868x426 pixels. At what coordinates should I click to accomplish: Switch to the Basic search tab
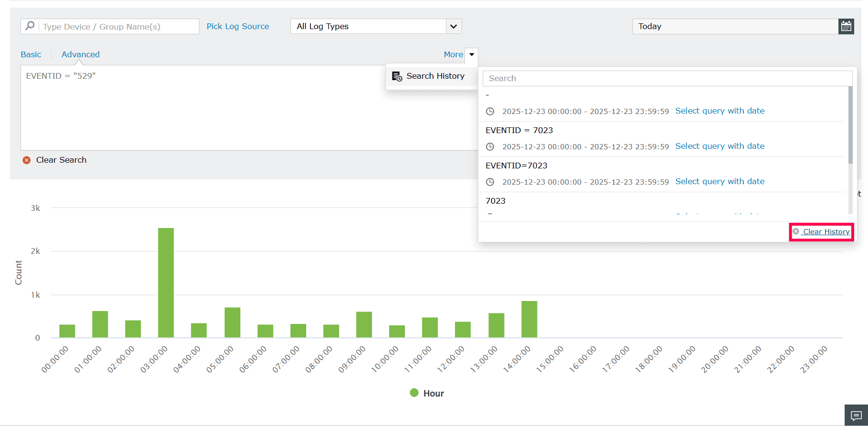pyautogui.click(x=31, y=54)
